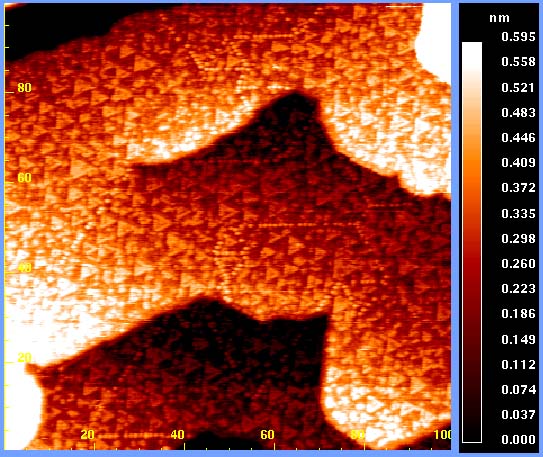Select the 0.298 scale value
The image size is (543, 457).
click(518, 239)
